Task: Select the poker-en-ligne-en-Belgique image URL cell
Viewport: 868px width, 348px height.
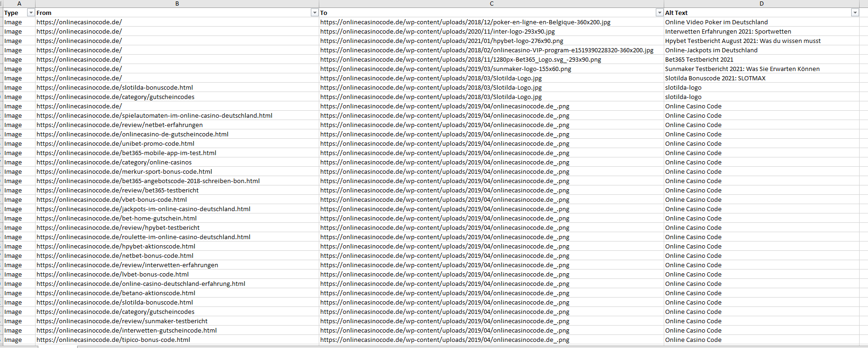Action: coord(465,22)
